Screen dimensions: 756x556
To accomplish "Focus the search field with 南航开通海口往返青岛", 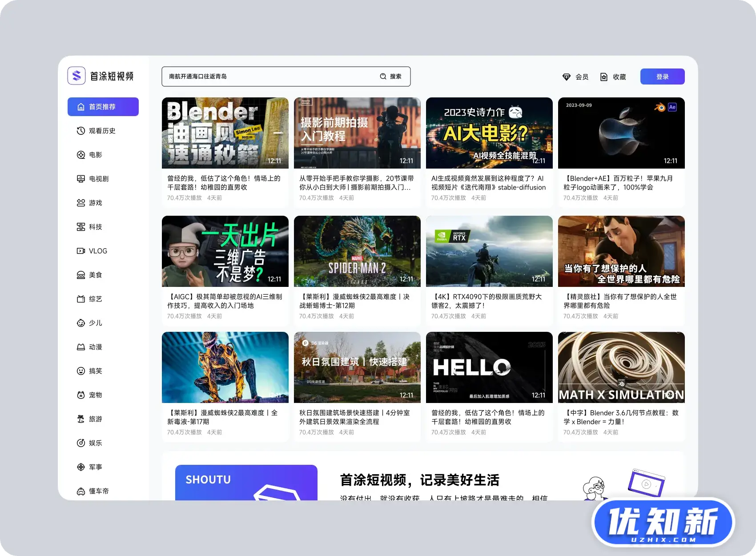I will coord(267,77).
